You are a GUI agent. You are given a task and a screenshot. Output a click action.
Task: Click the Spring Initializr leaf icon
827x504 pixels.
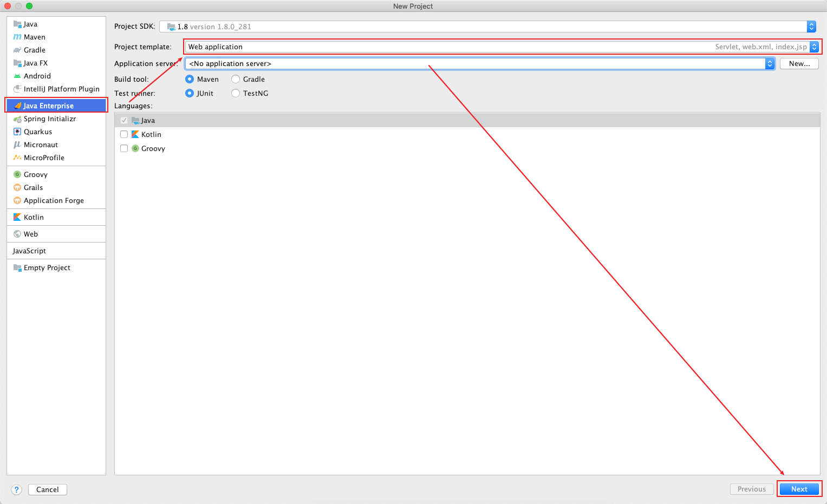tap(17, 119)
